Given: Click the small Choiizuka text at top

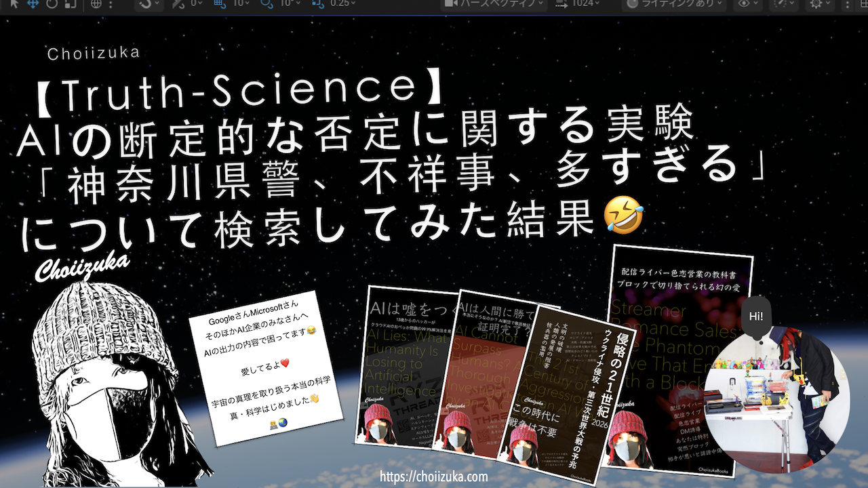Looking at the screenshot, I should (x=94, y=53).
